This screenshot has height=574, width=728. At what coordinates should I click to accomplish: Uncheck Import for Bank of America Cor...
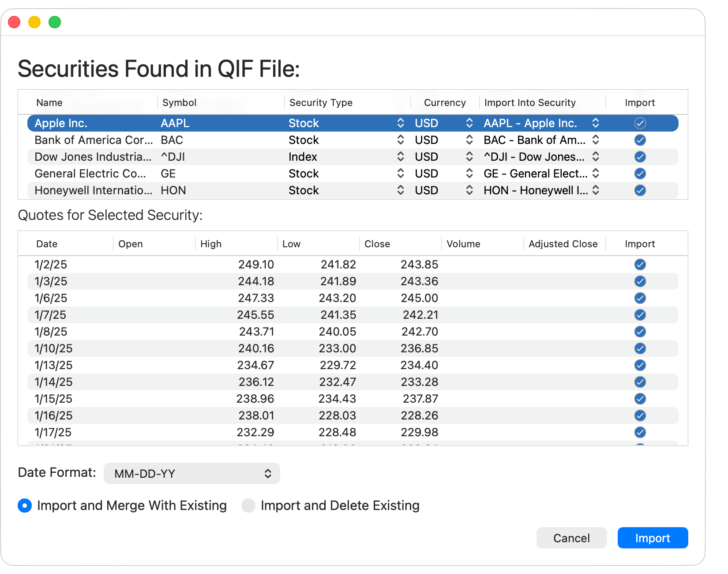click(640, 140)
